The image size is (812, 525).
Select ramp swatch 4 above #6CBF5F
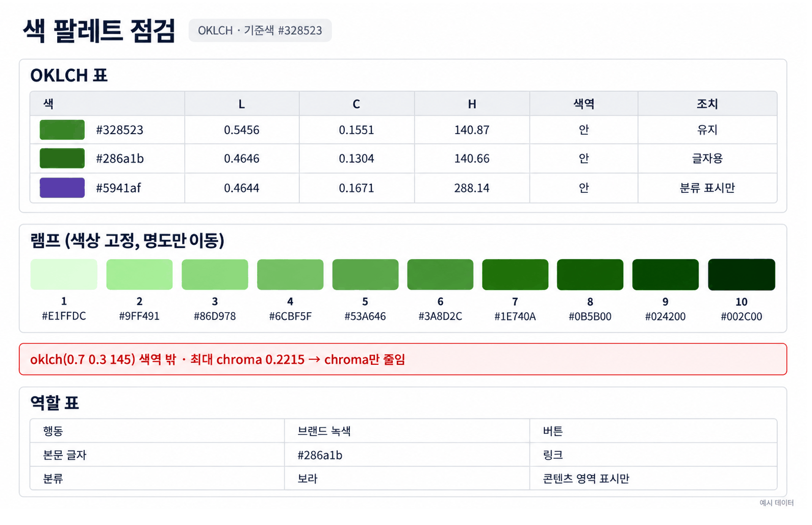(290, 274)
